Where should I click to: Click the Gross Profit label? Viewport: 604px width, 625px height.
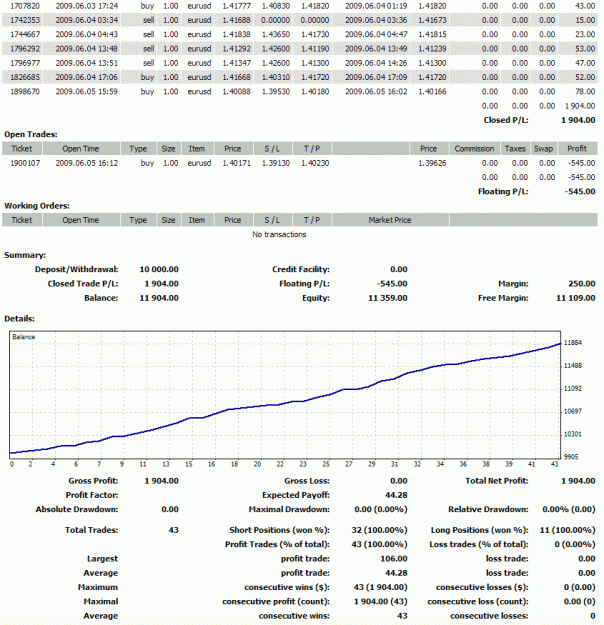point(93,481)
